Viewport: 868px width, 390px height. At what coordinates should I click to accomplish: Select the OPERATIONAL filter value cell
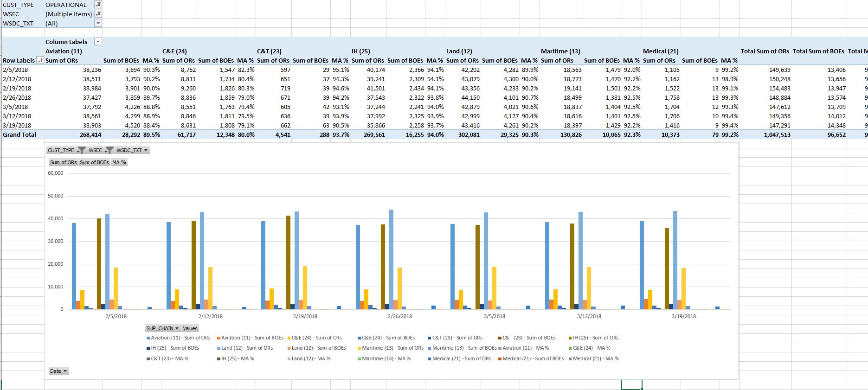[x=66, y=5]
